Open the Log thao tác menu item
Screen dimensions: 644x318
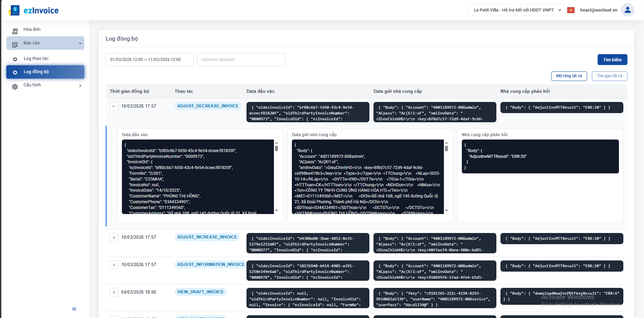[x=36, y=59]
